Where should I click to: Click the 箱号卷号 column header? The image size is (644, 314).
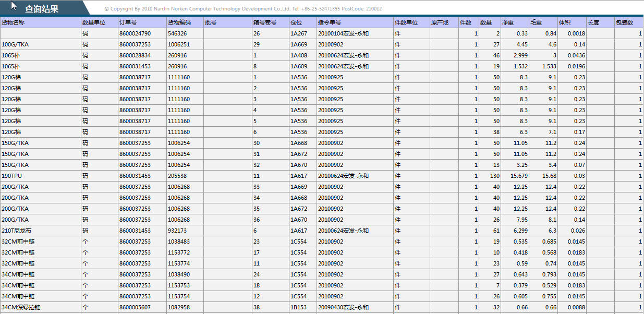point(264,23)
